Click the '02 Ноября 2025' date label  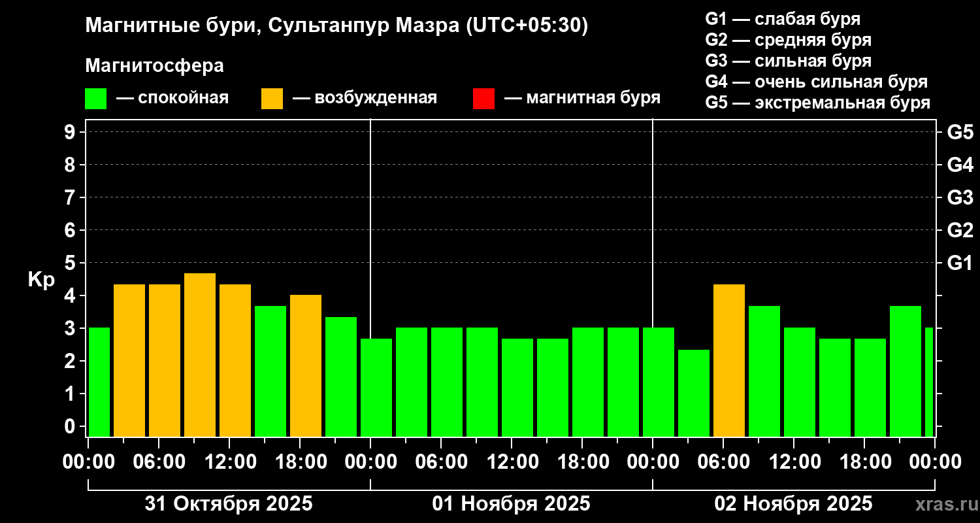(793, 504)
